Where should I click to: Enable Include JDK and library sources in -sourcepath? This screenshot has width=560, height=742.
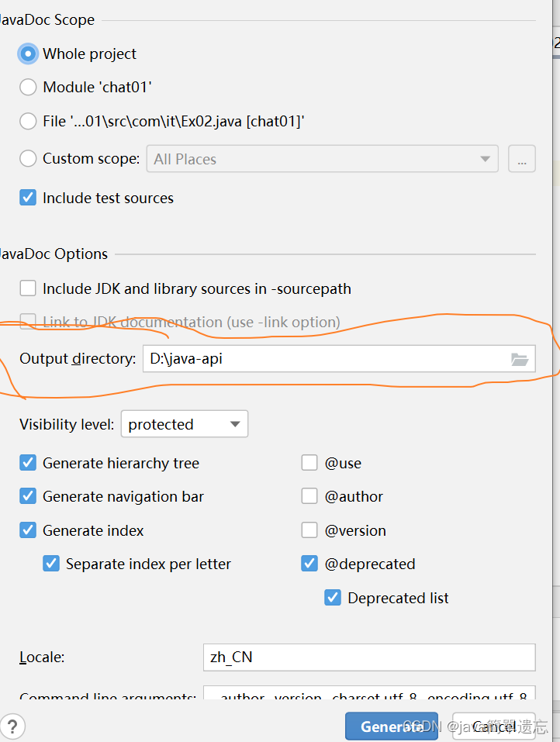click(28, 288)
